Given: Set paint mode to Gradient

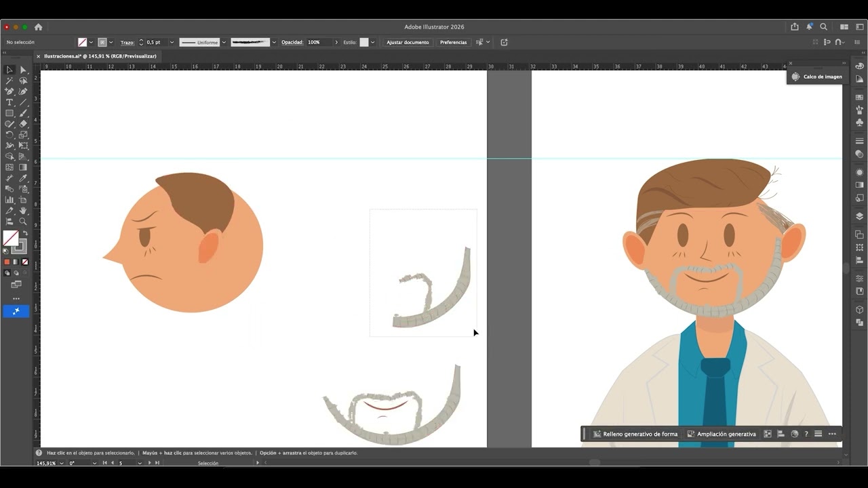Looking at the screenshot, I should [16, 262].
